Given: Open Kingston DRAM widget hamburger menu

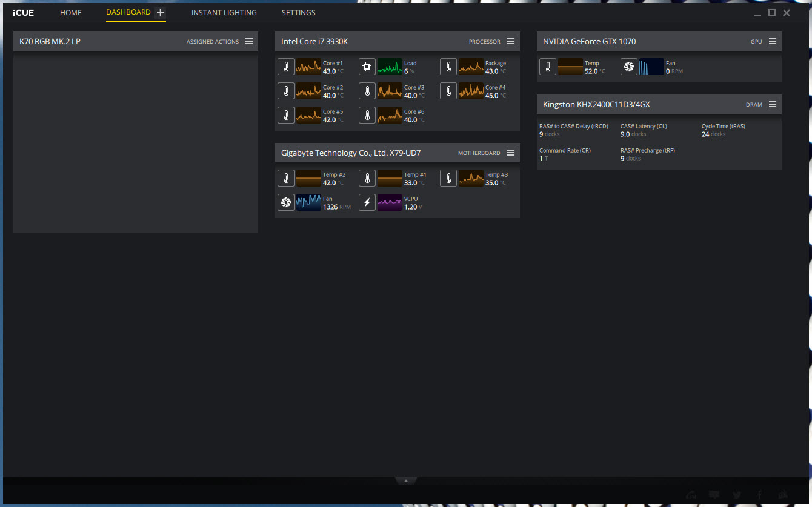Looking at the screenshot, I should tap(773, 104).
